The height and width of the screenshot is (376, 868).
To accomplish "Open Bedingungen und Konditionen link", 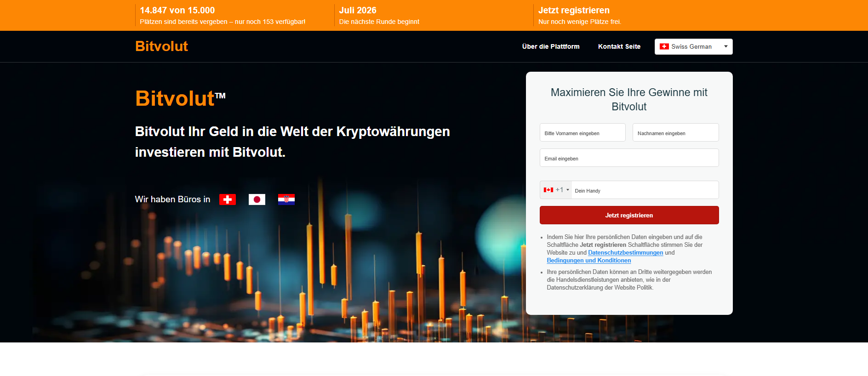I will (589, 261).
